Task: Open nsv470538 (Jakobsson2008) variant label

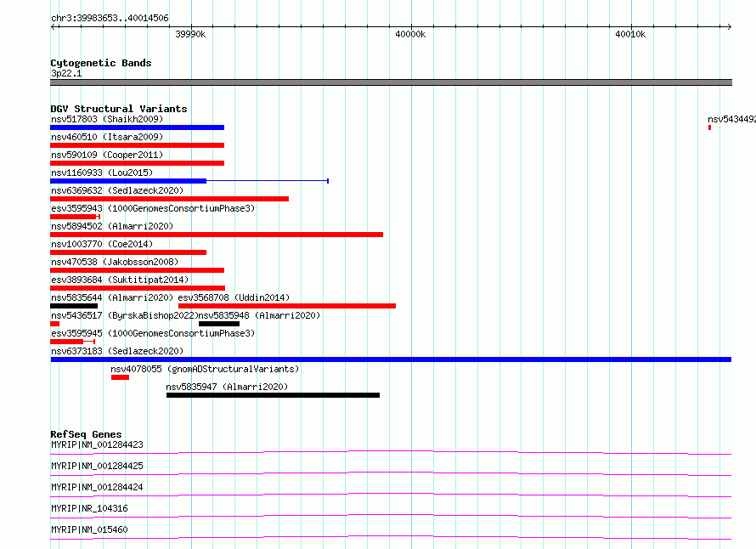Action: [x=115, y=262]
